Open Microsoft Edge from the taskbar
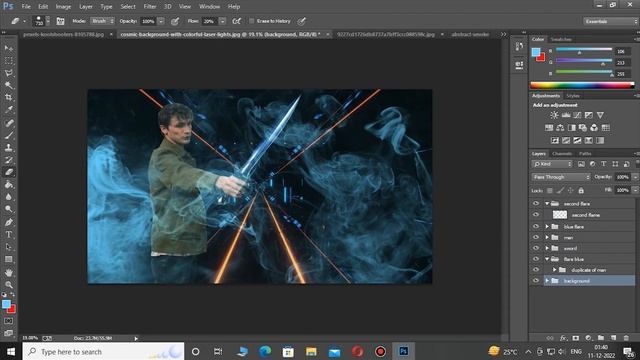 pos(265,351)
